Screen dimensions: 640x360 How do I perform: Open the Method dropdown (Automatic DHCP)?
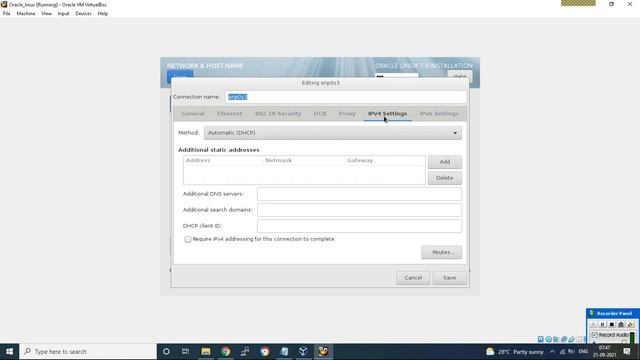point(333,133)
